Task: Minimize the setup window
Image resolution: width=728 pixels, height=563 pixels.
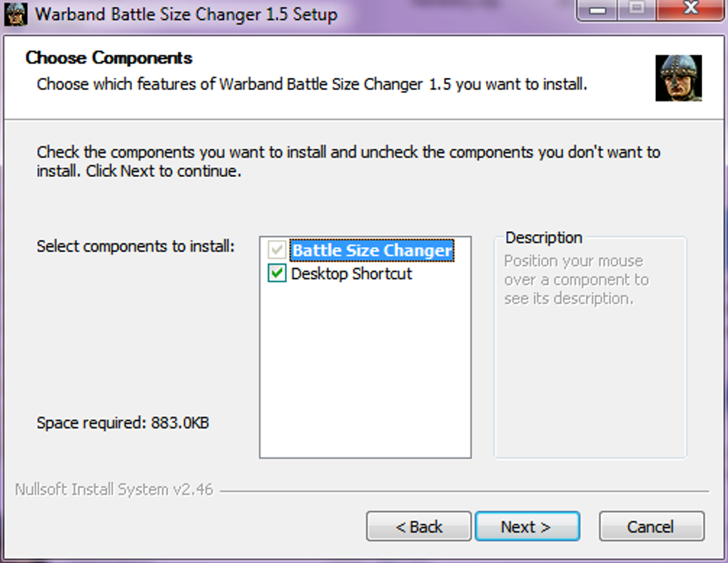Action: click(x=597, y=9)
